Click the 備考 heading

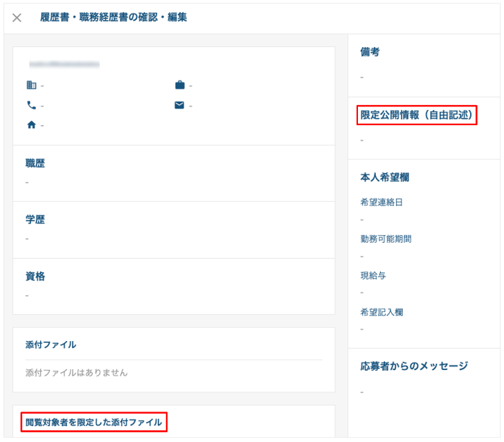pos(370,52)
